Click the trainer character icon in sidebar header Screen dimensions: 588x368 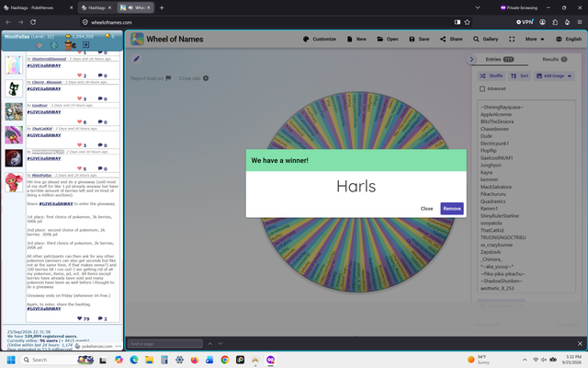point(70,45)
